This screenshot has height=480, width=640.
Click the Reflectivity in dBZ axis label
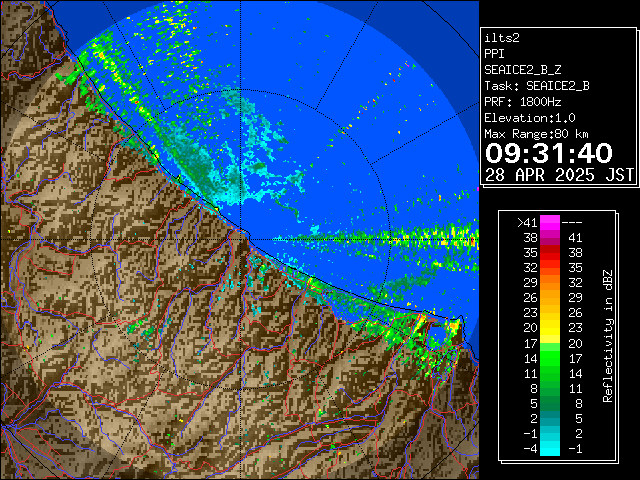[608, 336]
